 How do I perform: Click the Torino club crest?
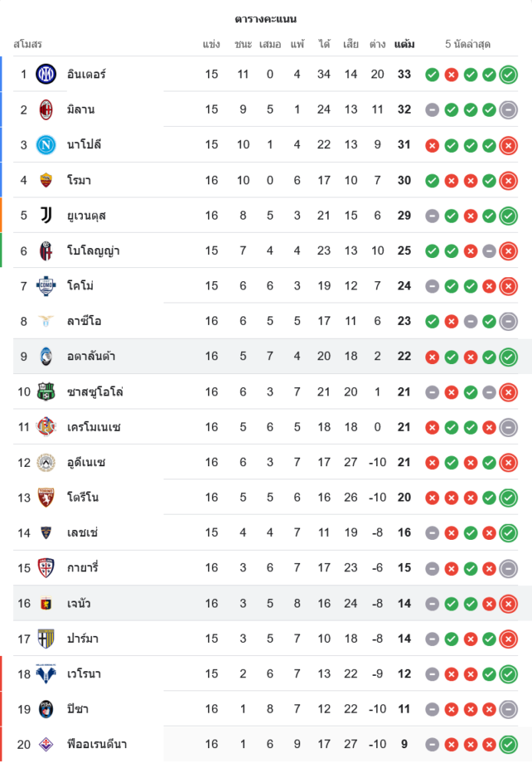coord(46,498)
